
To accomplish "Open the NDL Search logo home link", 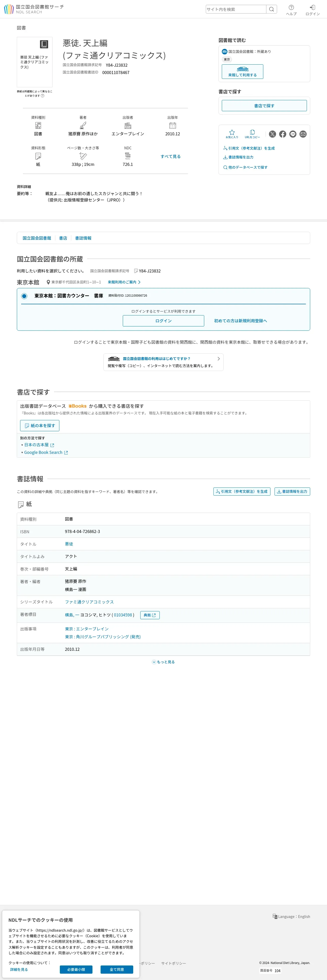I will tap(34, 9).
